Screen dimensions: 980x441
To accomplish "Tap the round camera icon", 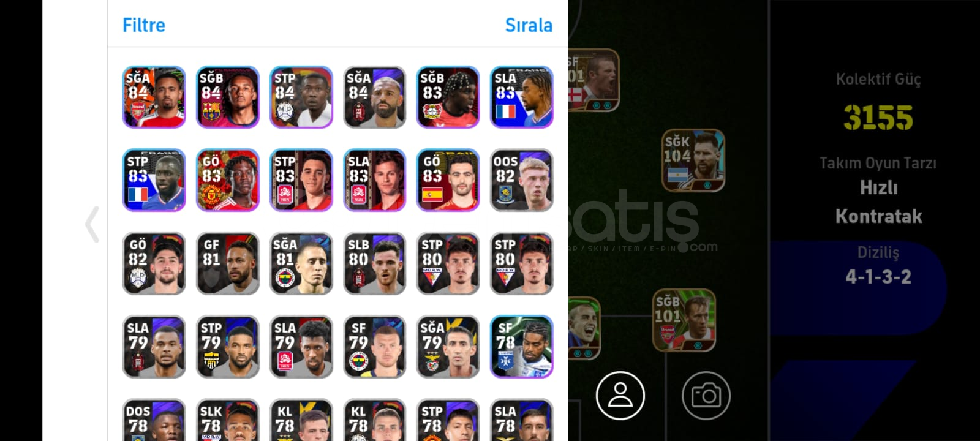I will click(x=706, y=395).
